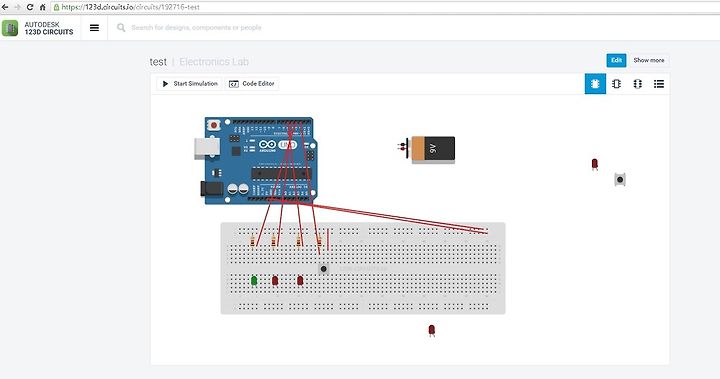Screen dimensions: 720x379
Task: Click the blue Edit button
Action: click(616, 60)
